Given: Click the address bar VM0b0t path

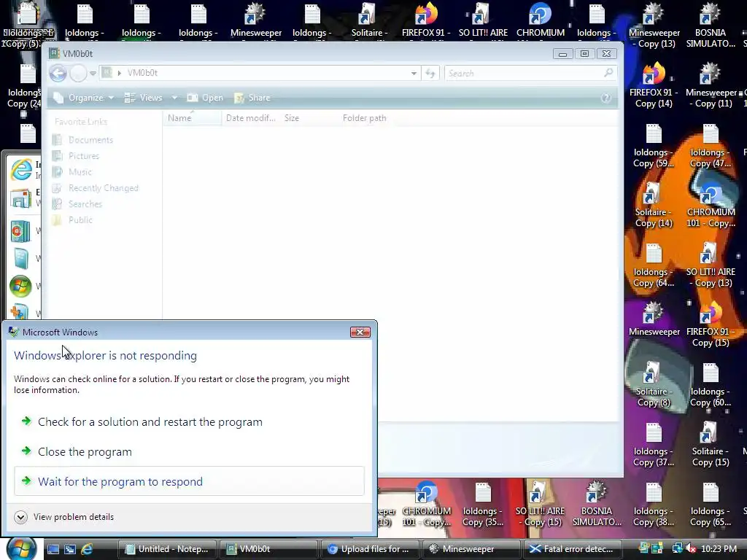Looking at the screenshot, I should [142, 73].
